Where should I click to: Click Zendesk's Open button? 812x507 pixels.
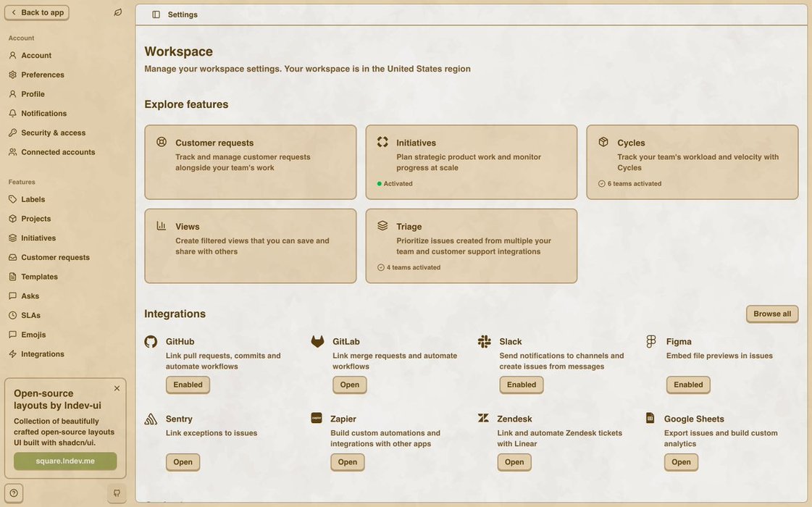(x=514, y=462)
